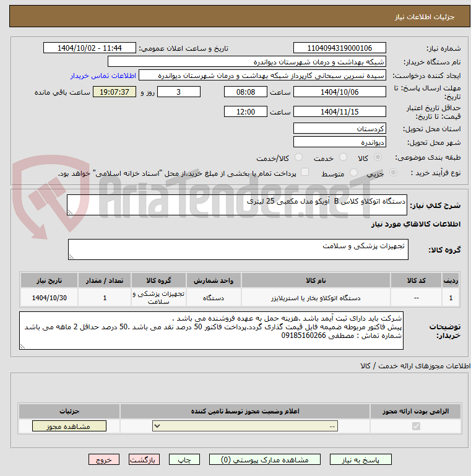
Task: Click the اطلاعات کالاهای مورد نیاز heading
Action: click(x=416, y=224)
